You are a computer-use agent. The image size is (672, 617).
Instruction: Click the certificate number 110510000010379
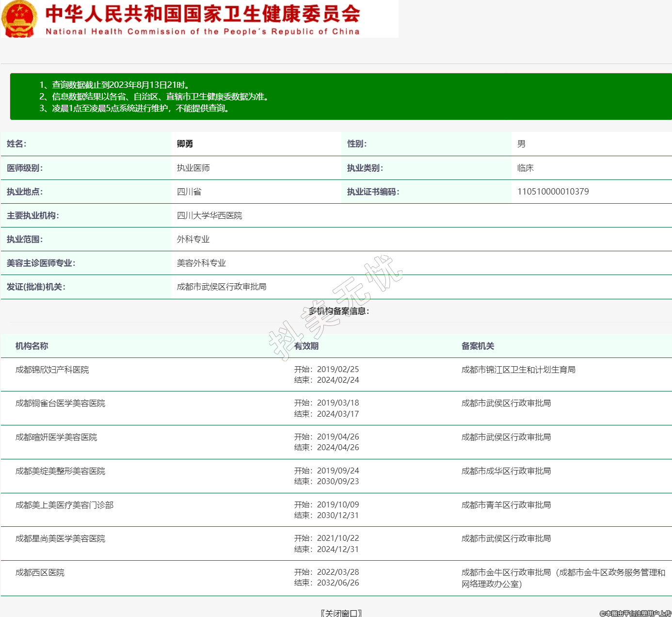(x=553, y=192)
